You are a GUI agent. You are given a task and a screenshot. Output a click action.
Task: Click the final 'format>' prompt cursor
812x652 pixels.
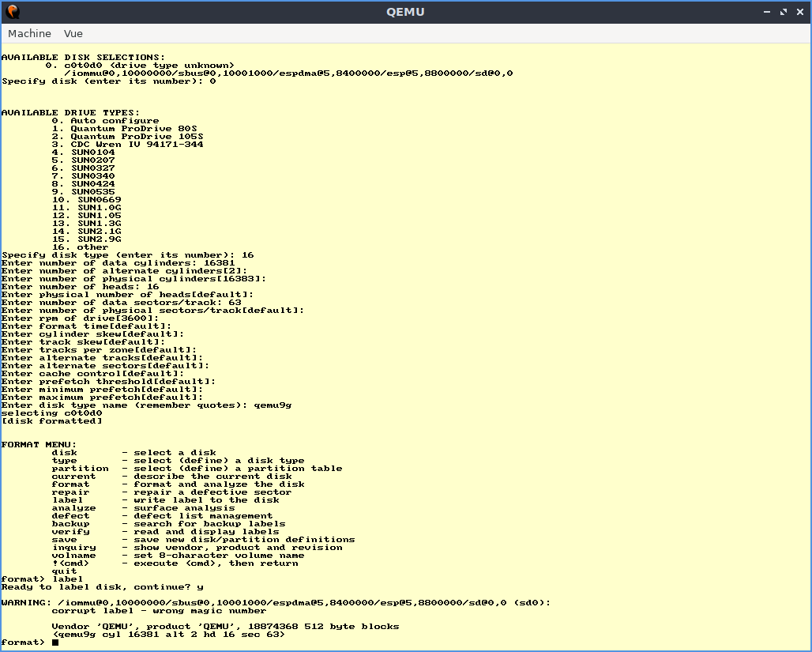click(x=55, y=643)
